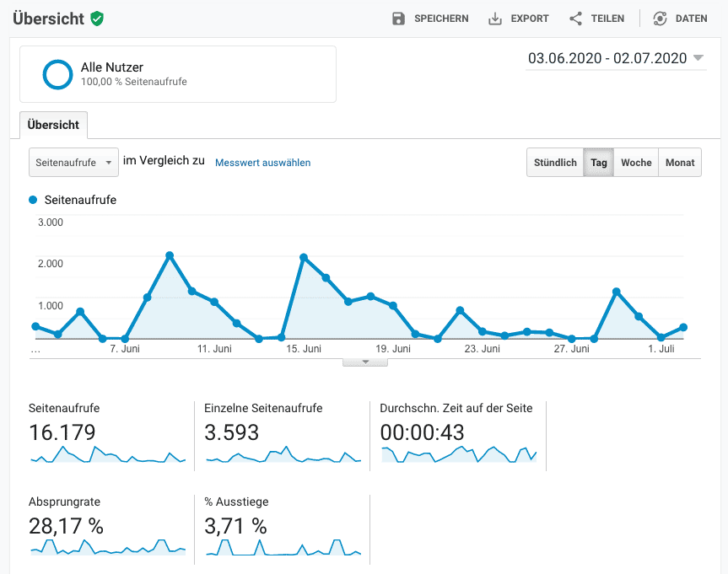Open the date range picker arrow
The width and height of the screenshot is (728, 574).
click(698, 58)
